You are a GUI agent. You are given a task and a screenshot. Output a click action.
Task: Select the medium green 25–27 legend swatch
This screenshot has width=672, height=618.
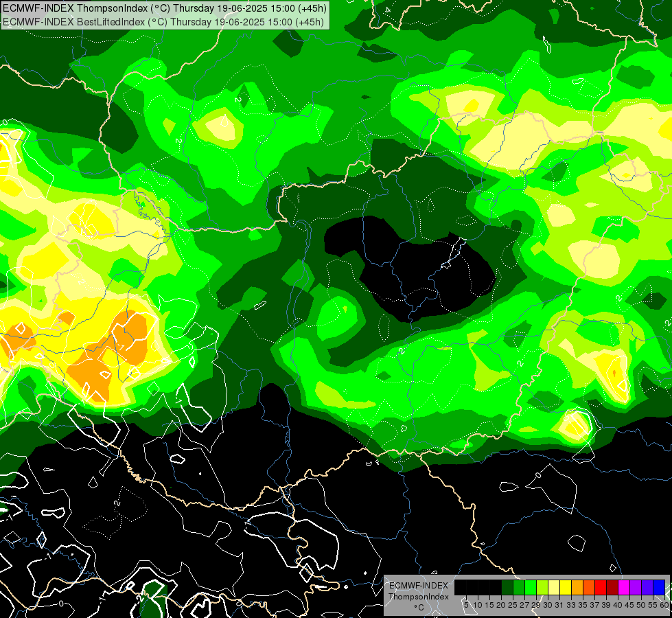click(519, 587)
